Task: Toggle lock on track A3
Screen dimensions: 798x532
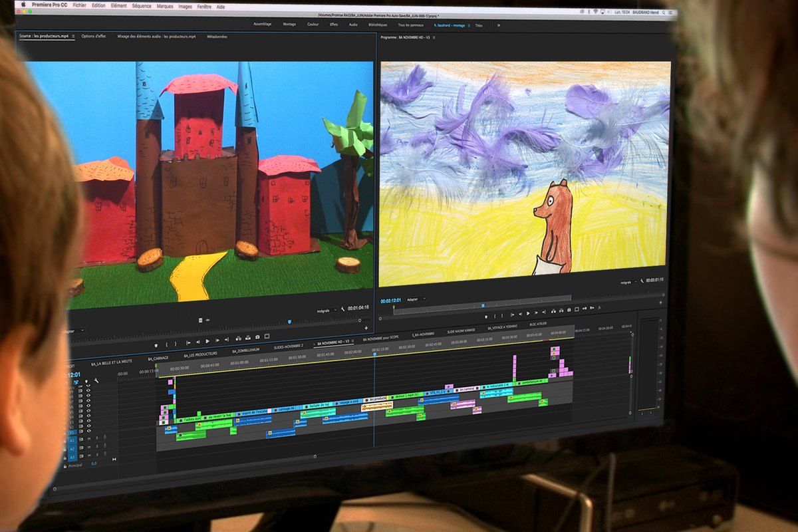Action: tap(65, 458)
